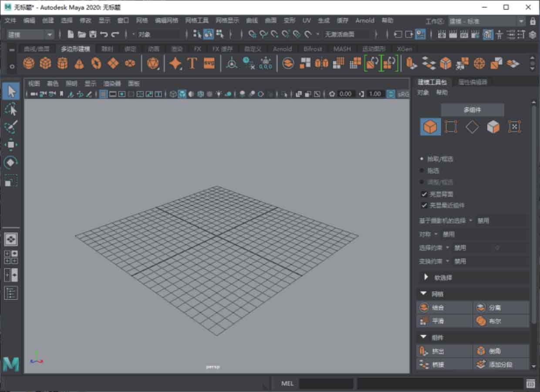Viewport: 540px width, 392px height.
Task: Create a polygon cone from the shelf
Action: tap(79, 64)
